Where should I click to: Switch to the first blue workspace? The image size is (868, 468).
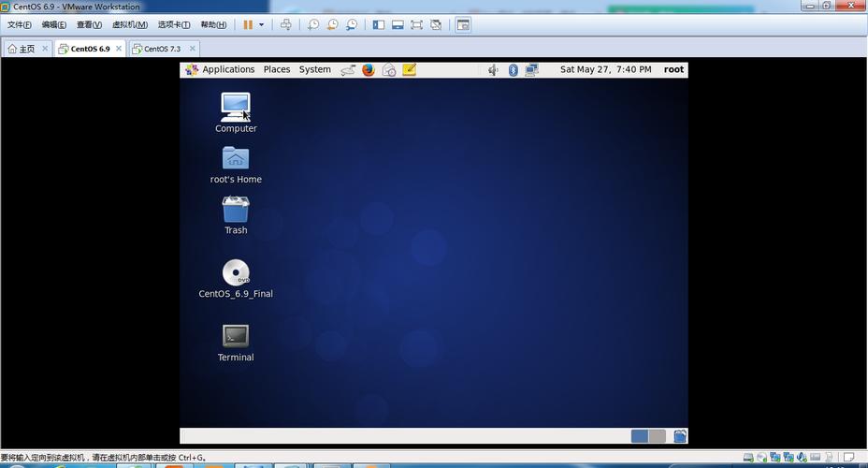[x=640, y=436]
